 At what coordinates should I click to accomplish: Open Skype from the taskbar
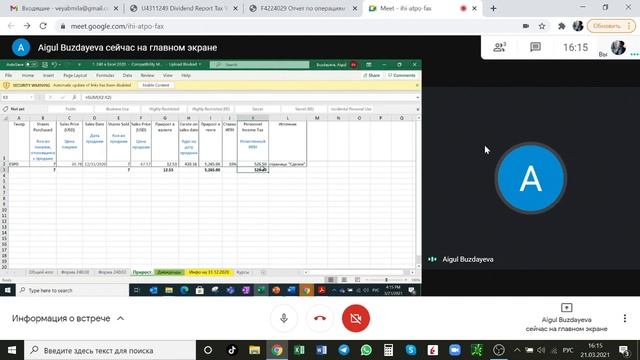point(411,350)
